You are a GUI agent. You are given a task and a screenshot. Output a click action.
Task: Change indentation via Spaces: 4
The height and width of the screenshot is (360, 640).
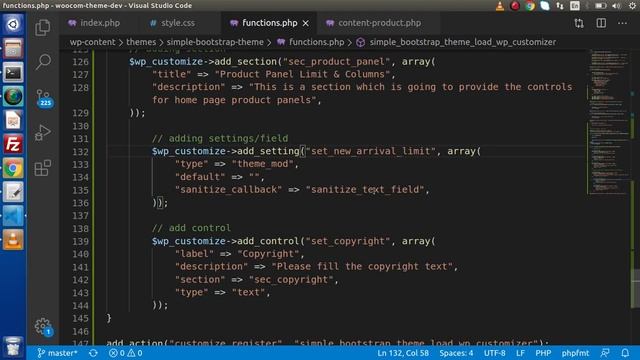[x=456, y=353]
